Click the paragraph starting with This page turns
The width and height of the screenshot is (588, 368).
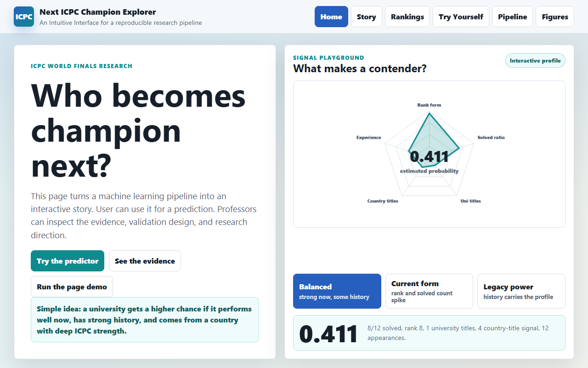pos(144,216)
